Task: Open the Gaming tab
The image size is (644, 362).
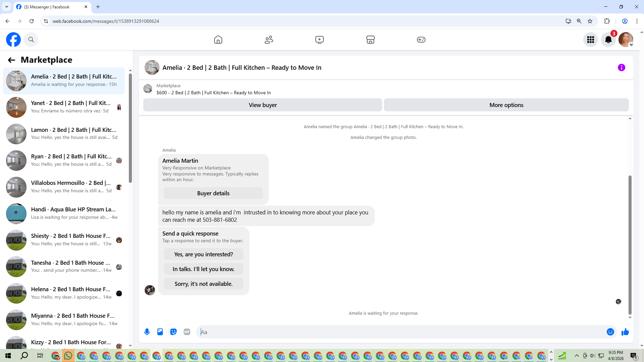Action: coord(421,40)
